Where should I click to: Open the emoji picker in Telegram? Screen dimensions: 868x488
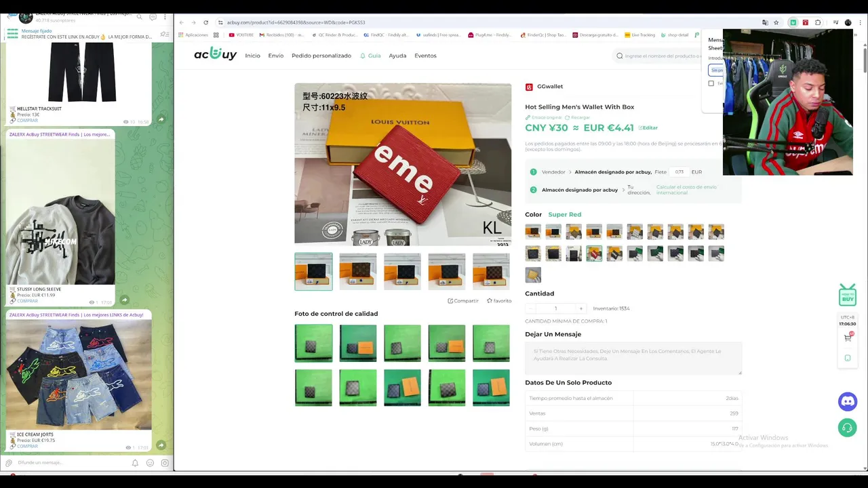click(x=150, y=463)
